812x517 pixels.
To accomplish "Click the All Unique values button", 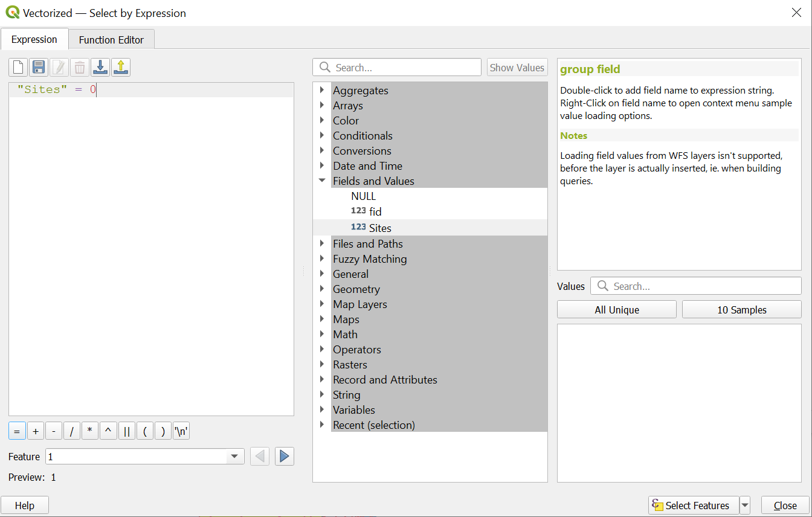I will point(616,310).
